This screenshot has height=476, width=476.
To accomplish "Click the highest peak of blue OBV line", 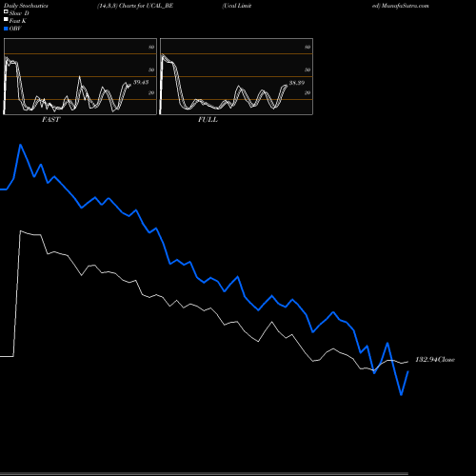I will click(x=21, y=145).
